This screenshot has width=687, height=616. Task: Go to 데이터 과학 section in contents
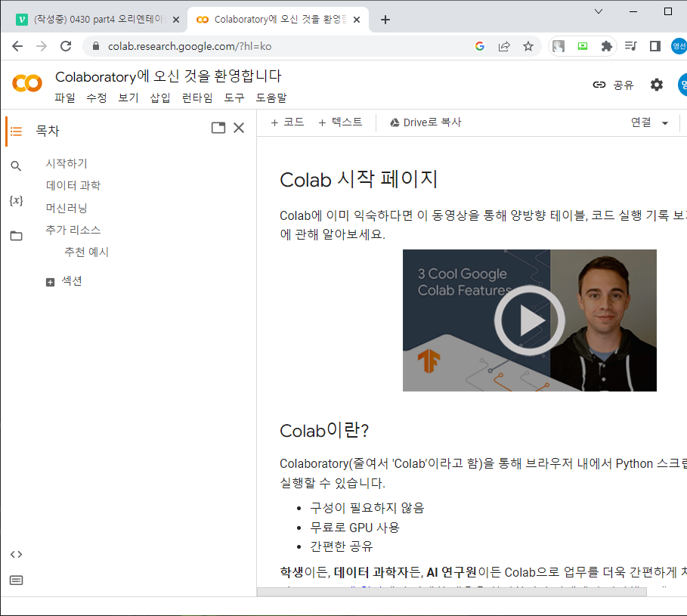73,185
